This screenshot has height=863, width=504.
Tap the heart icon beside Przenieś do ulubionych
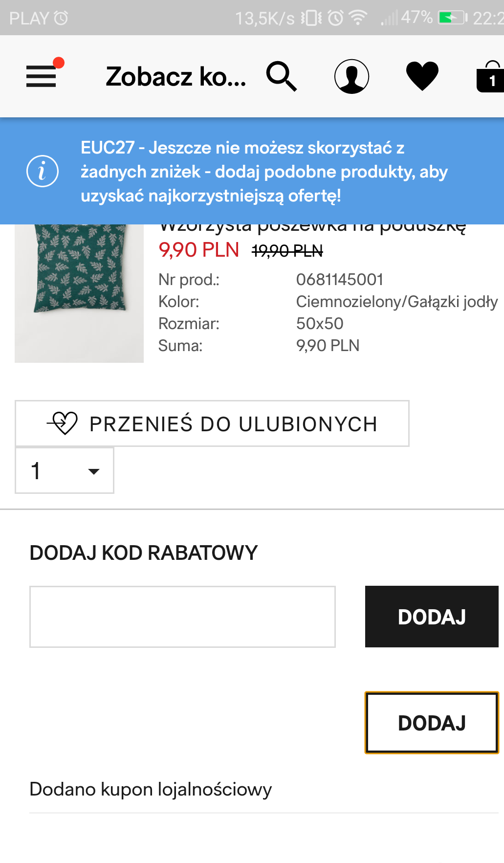64,423
